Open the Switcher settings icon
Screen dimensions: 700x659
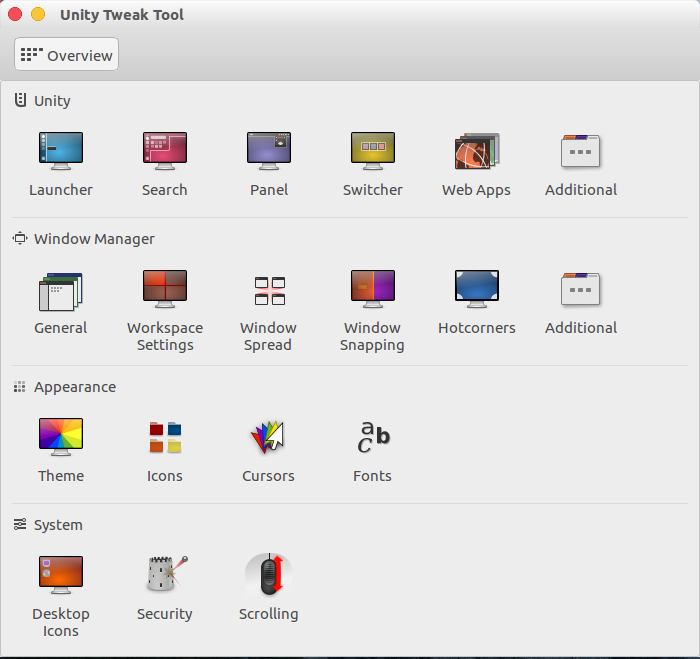coord(373,151)
